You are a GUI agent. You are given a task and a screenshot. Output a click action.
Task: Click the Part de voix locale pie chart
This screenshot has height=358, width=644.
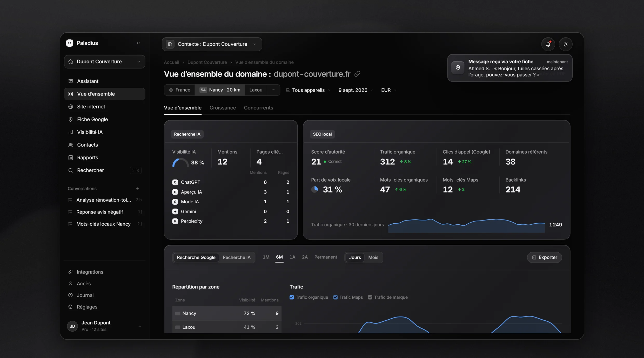click(314, 189)
